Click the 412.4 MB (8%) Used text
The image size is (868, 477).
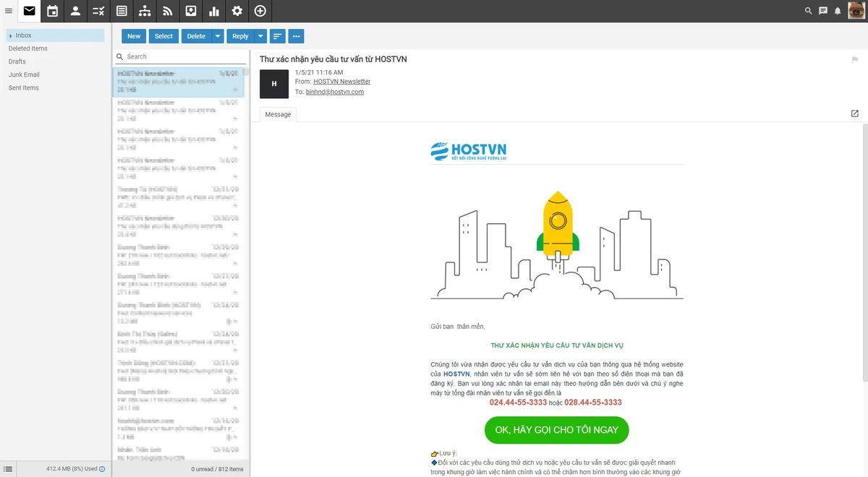coord(71,469)
